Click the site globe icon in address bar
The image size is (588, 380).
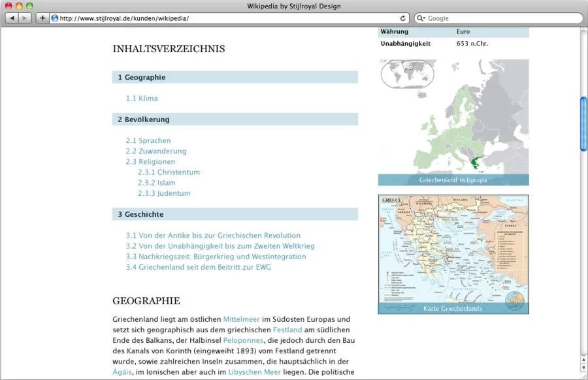[x=55, y=18]
